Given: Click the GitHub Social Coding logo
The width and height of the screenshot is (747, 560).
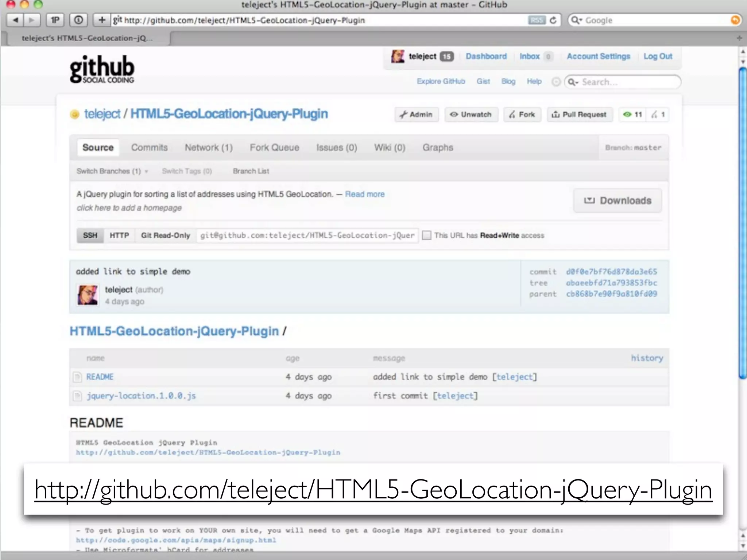Looking at the screenshot, I should click(x=102, y=69).
